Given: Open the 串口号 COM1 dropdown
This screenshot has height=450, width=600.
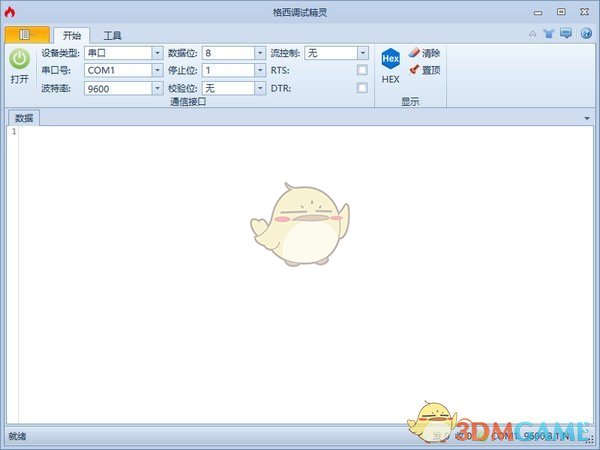Looking at the screenshot, I should (157, 70).
